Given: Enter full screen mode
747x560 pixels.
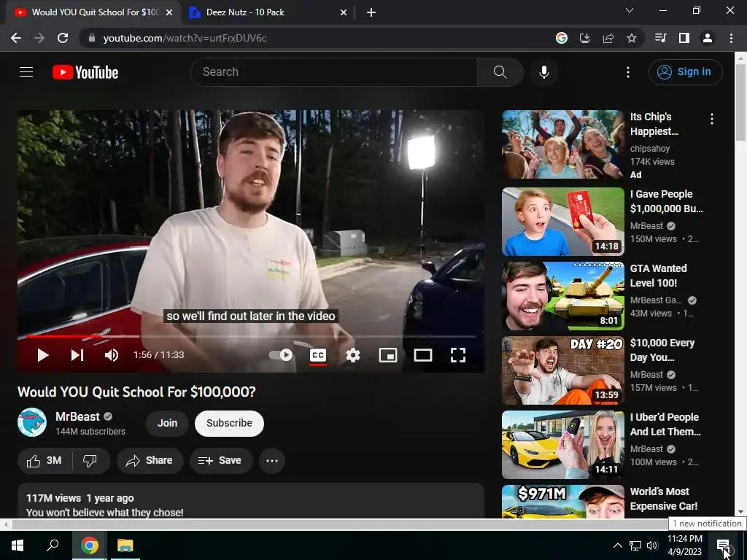Looking at the screenshot, I should [458, 355].
